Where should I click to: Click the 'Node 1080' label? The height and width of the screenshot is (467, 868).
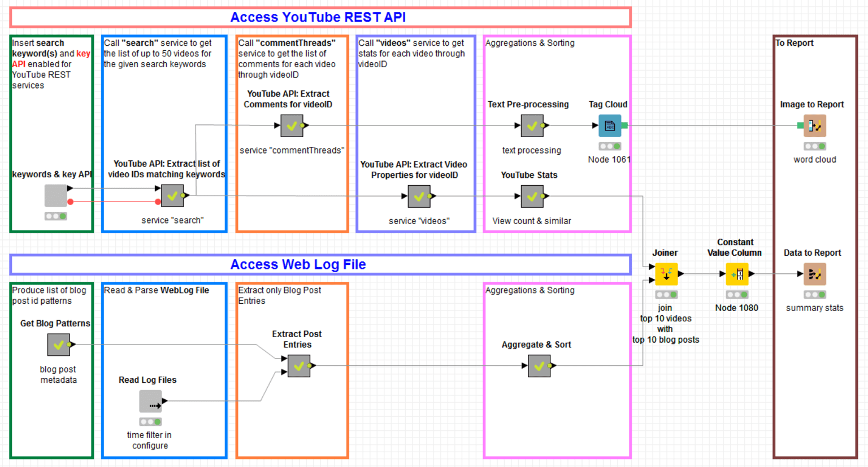tap(737, 308)
